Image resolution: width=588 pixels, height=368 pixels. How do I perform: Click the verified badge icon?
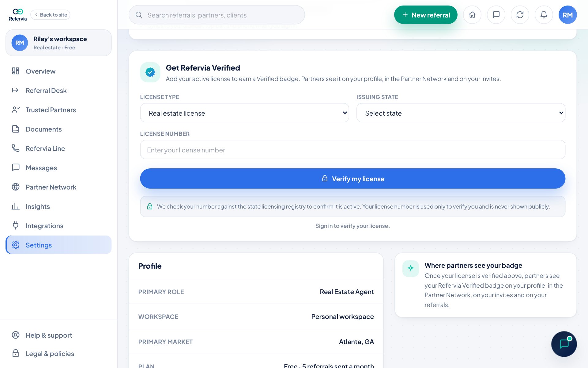pyautogui.click(x=150, y=72)
